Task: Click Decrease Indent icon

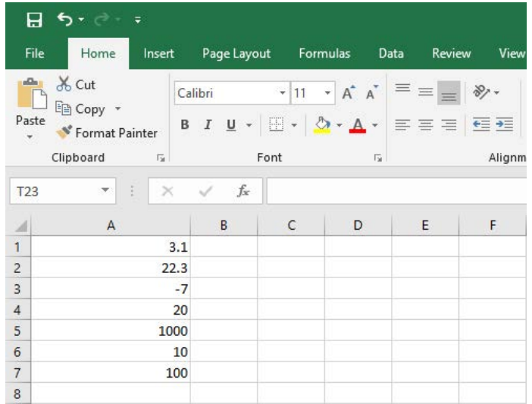Action: click(x=481, y=124)
